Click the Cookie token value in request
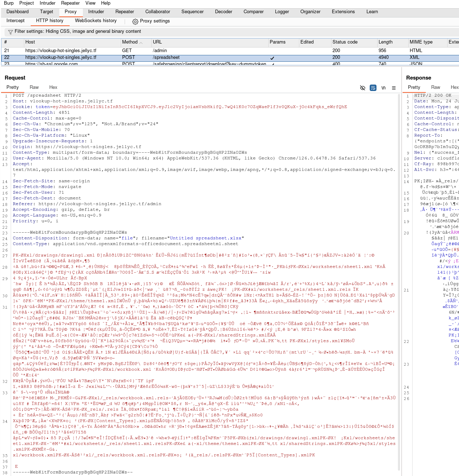 200,107
